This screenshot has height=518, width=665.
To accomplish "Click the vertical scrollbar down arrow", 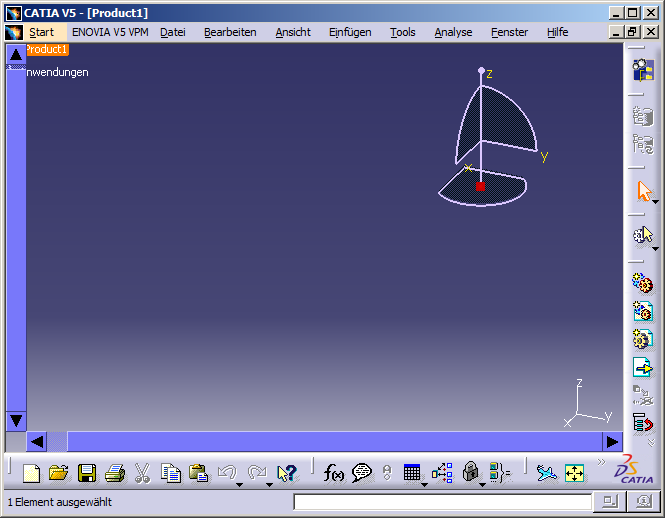I will pyautogui.click(x=16, y=421).
